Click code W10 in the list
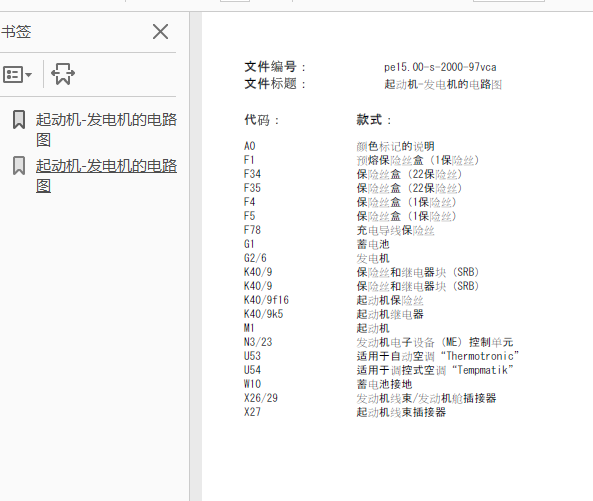Image resolution: width=593 pixels, height=501 pixels. pyautogui.click(x=252, y=384)
